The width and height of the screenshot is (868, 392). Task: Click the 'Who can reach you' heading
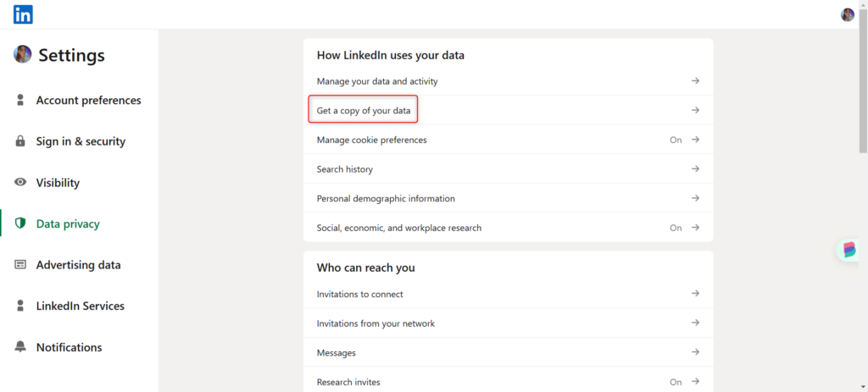[366, 268]
